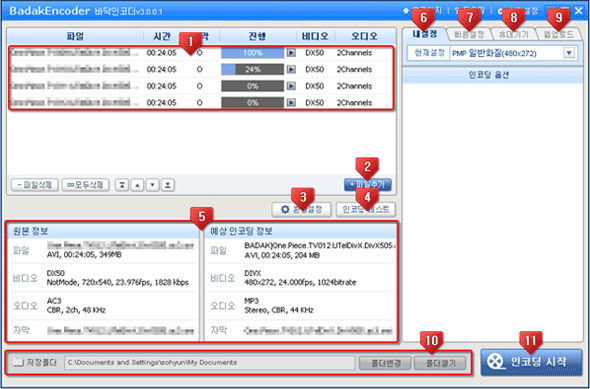590x389 pixels.
Task: Sort by the 비디오 column header
Action: point(315,36)
